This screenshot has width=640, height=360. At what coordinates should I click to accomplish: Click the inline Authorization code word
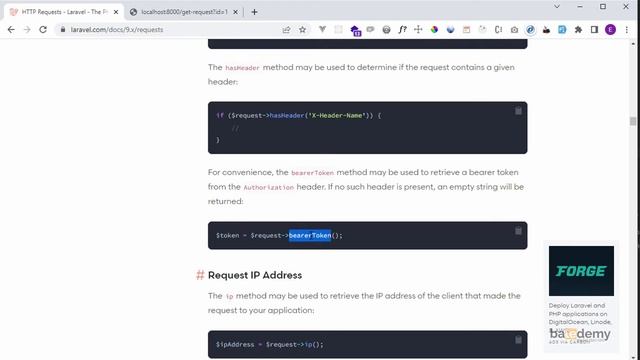(x=269, y=187)
